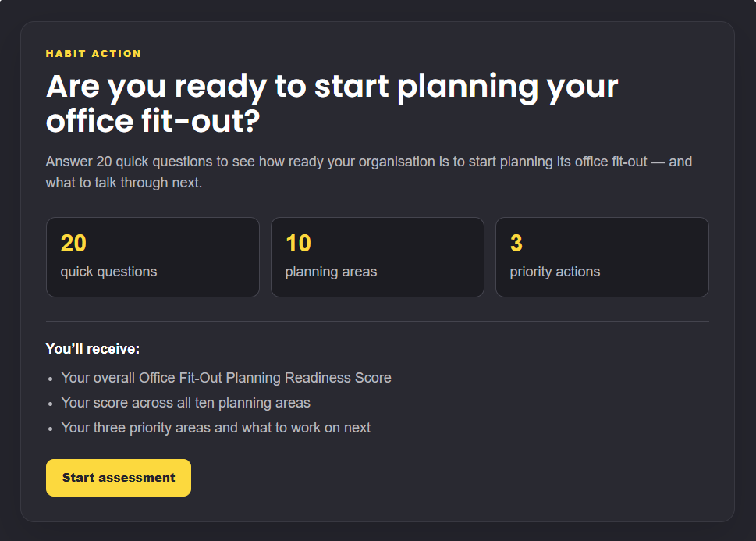
Task: Click the yellow number 3
Action: point(516,244)
